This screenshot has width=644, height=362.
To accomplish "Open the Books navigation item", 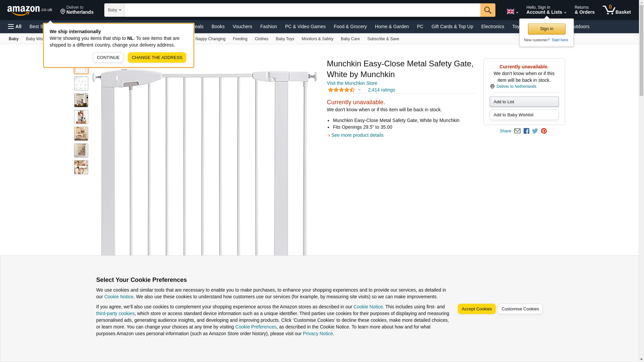I will [218, 26].
